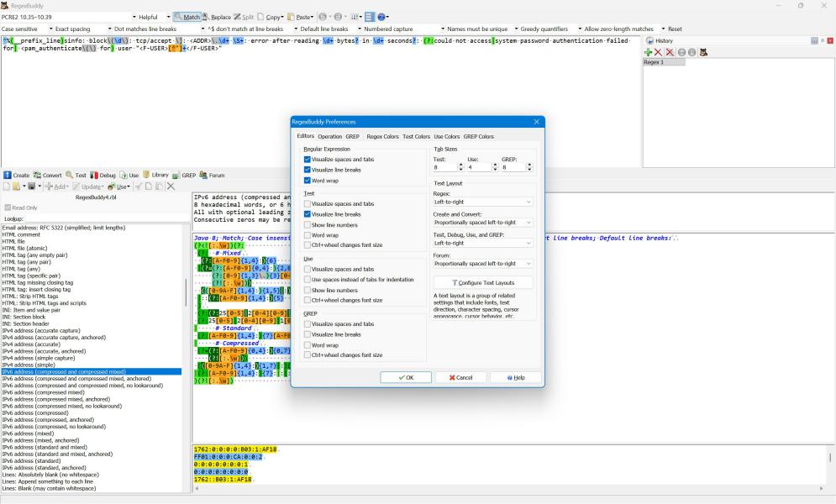
Task: Click the Match mode button
Action: [x=187, y=17]
